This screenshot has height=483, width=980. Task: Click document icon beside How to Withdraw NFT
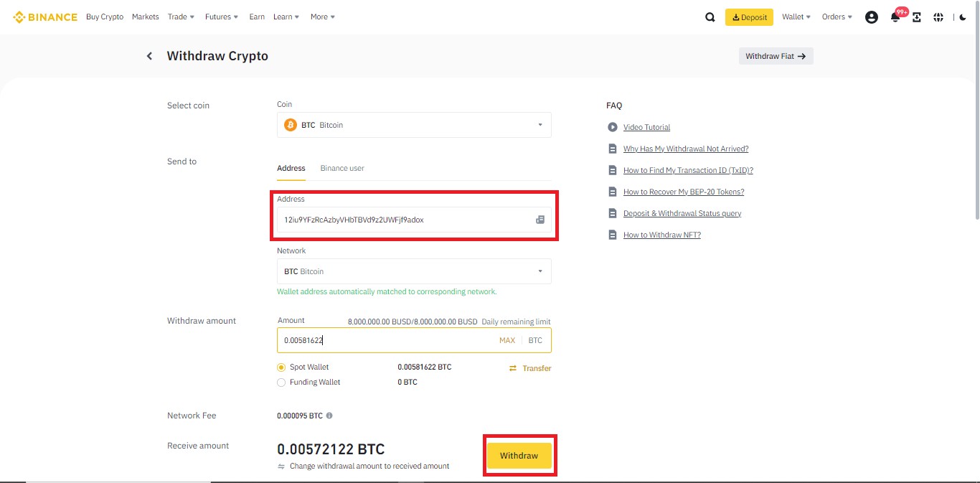[613, 235]
